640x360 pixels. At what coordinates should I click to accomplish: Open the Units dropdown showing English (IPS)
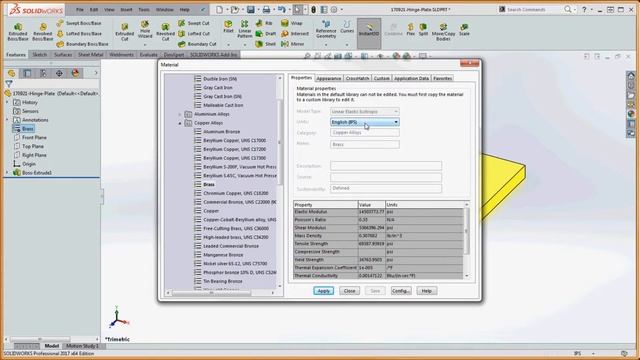pyautogui.click(x=364, y=122)
